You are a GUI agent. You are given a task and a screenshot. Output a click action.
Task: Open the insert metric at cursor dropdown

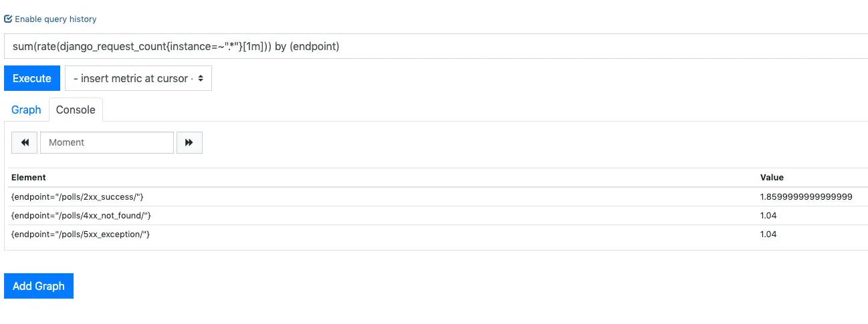pos(138,78)
